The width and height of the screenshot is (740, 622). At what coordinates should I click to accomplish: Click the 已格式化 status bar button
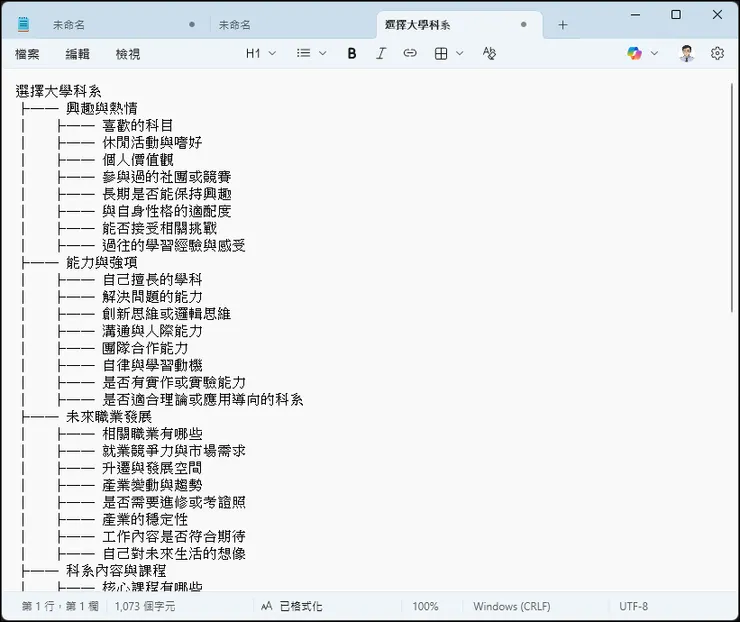pyautogui.click(x=292, y=606)
